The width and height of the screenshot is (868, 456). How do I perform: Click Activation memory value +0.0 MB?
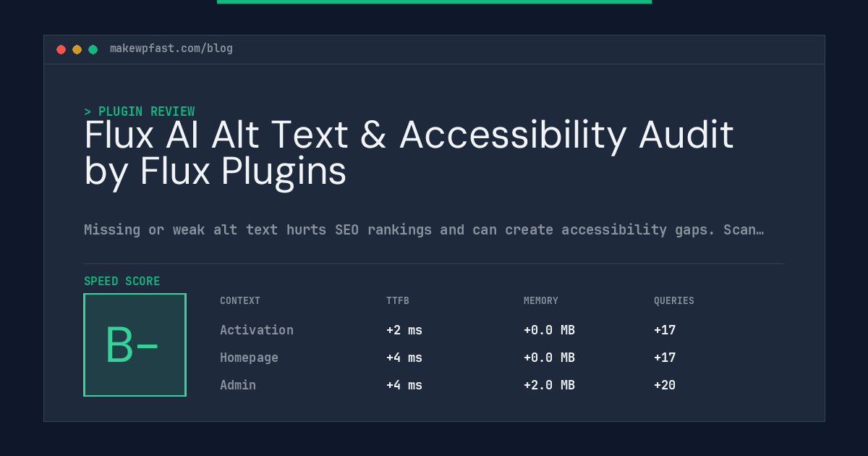coord(549,330)
